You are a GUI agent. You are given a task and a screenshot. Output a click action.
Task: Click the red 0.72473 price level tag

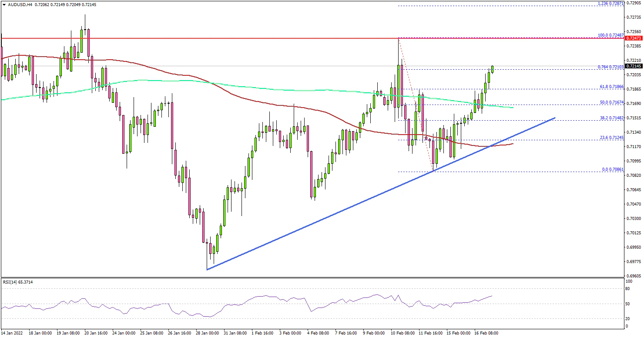[x=633, y=38]
